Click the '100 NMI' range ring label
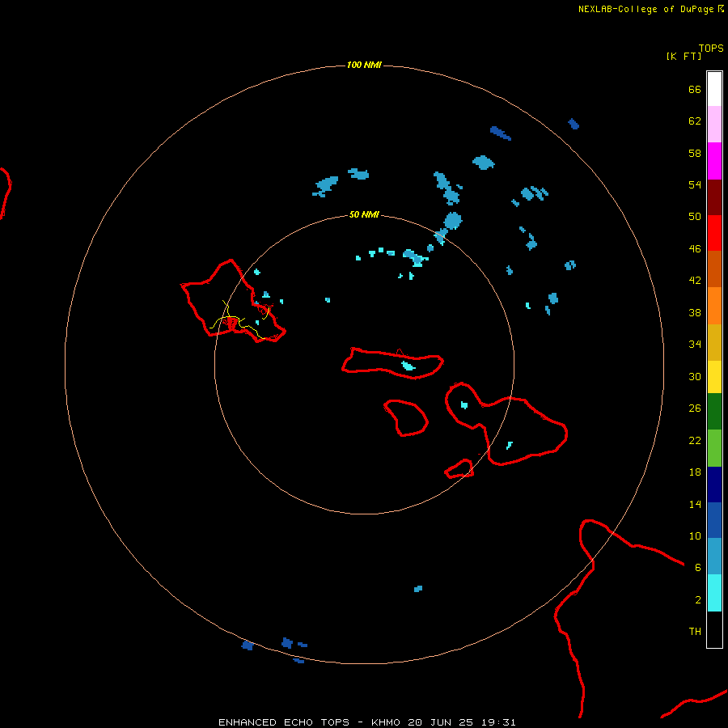728x728 pixels. coord(364,65)
